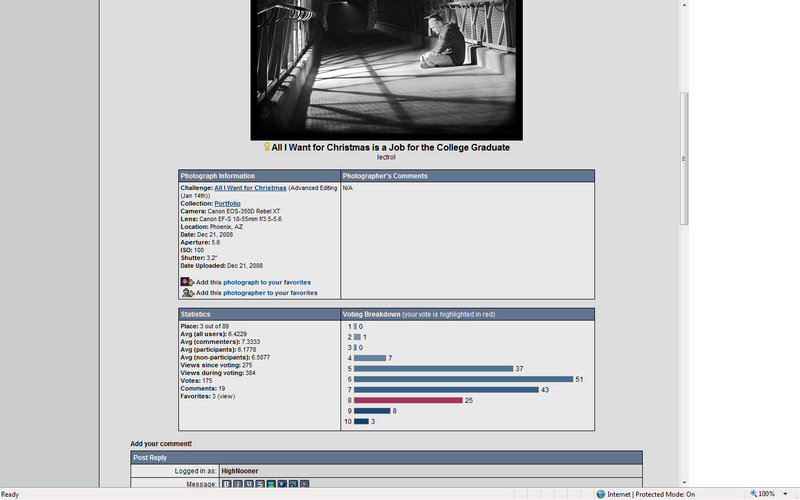Click photographer name 'lectrol' under the title
The height and width of the screenshot is (500, 800).
click(386, 157)
